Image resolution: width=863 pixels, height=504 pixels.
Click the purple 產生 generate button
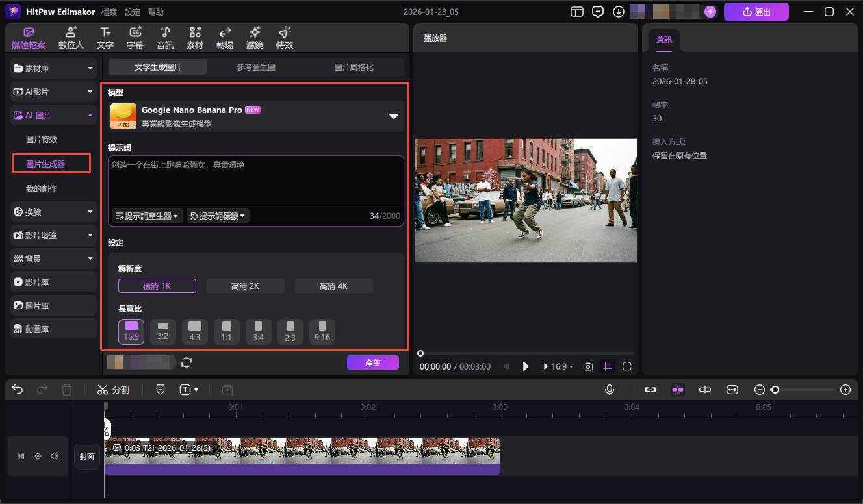(x=372, y=362)
